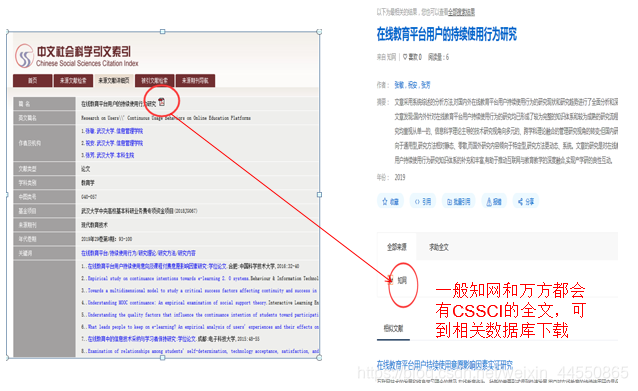The height and width of the screenshot is (391, 638).
Task: Open the 来源文献检索 tab
Action: (73, 81)
